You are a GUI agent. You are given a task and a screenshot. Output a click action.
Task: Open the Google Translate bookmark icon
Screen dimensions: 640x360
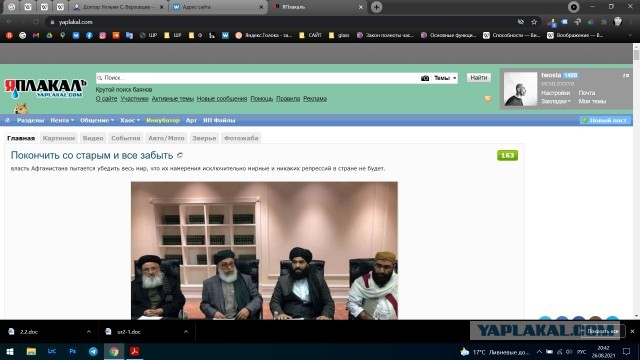click(129, 36)
